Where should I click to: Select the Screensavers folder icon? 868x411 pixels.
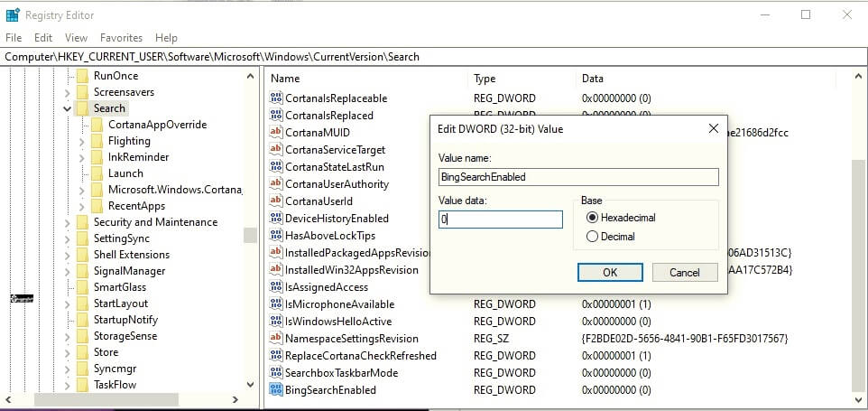point(82,92)
